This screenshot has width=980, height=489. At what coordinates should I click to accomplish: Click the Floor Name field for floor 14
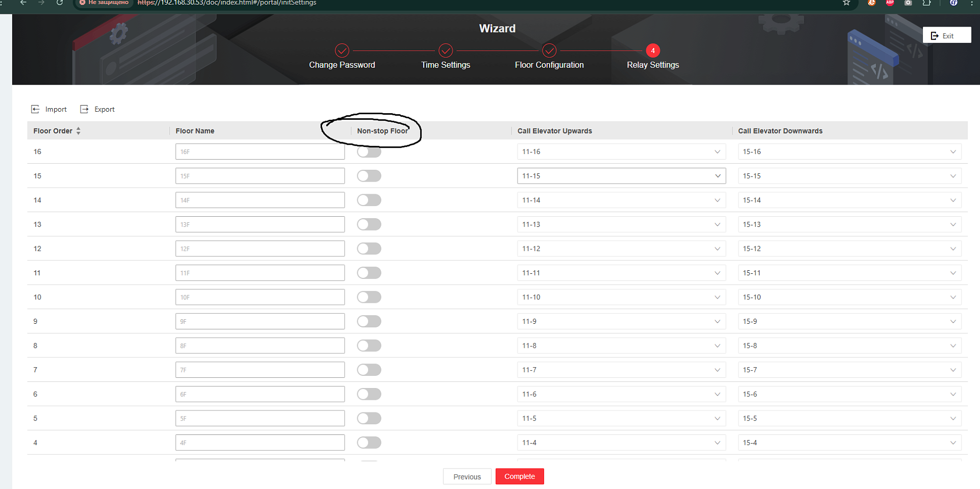coord(260,200)
